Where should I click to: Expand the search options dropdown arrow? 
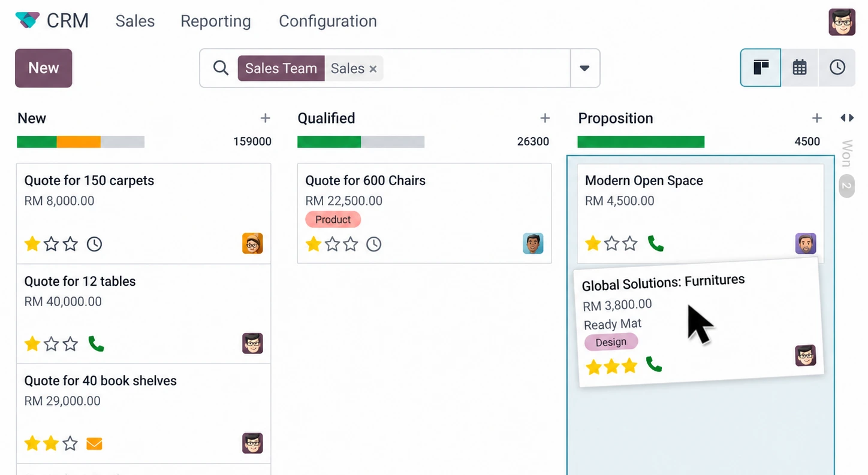tap(584, 68)
